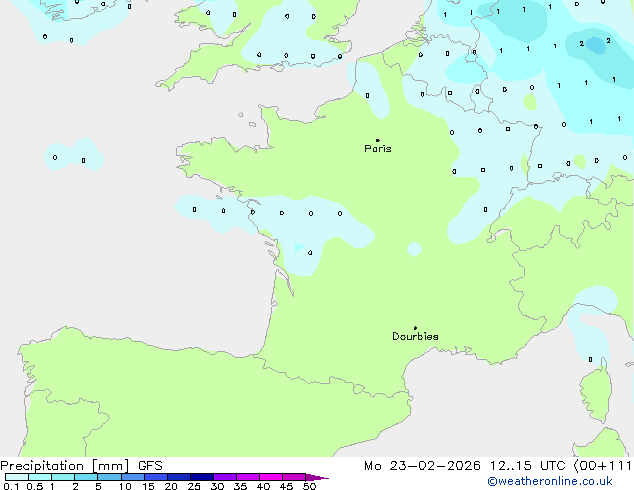Click the Dourbies city label

(x=415, y=336)
